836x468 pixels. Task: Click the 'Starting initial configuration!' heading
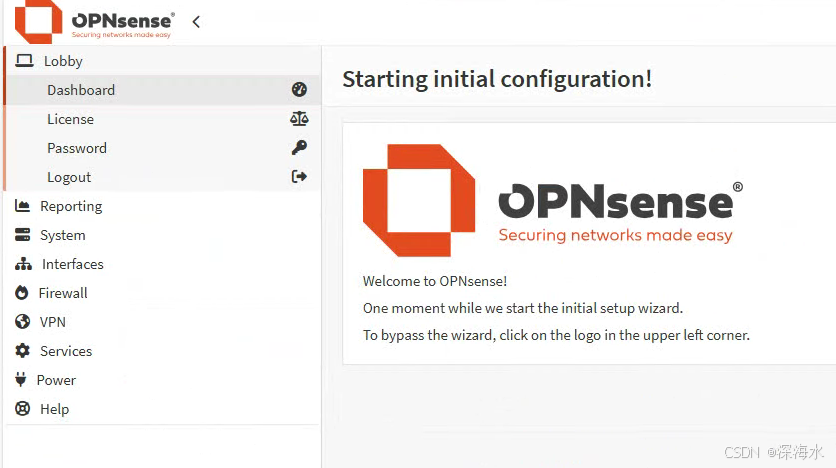click(497, 79)
